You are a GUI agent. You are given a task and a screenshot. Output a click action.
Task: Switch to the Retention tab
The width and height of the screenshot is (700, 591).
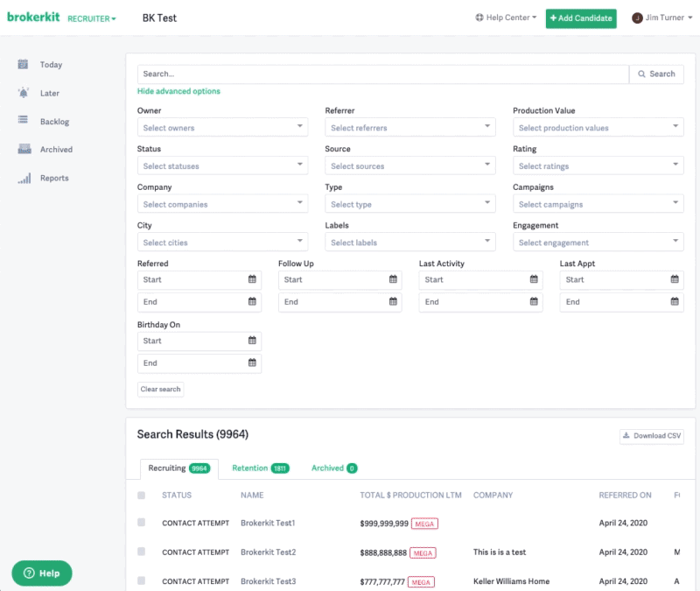(x=261, y=468)
